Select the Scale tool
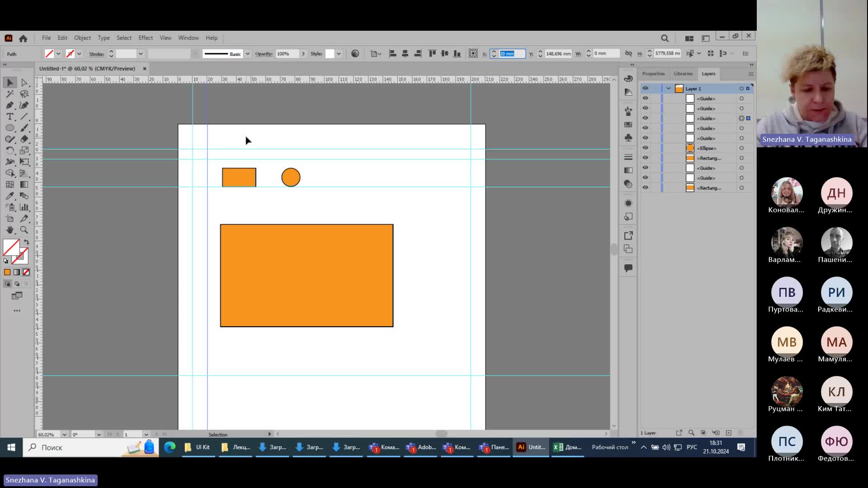Screen dimensions: 868x488 (x=24, y=150)
